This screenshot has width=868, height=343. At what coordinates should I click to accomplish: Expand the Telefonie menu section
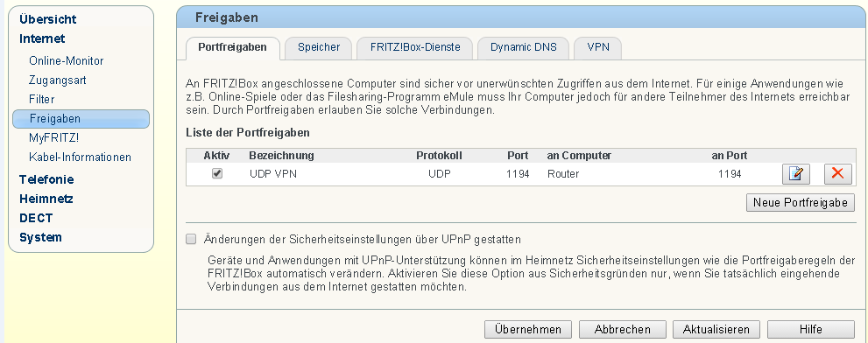point(46,179)
